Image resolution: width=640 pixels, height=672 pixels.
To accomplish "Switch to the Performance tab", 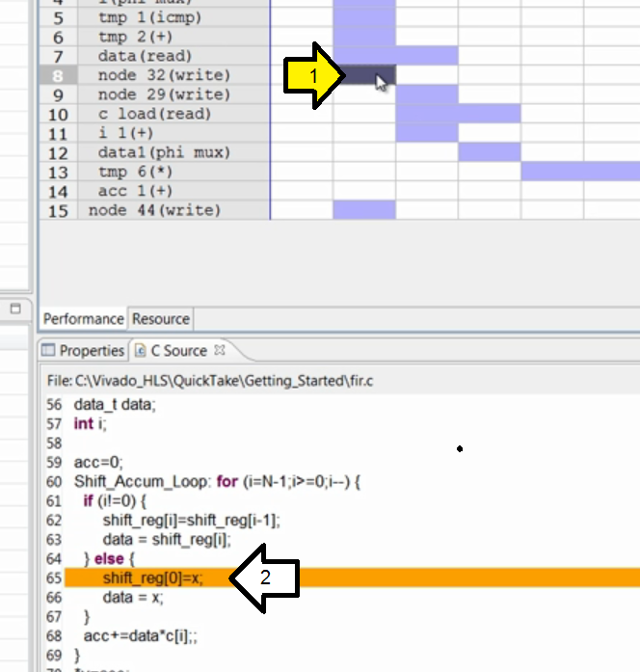I will pyautogui.click(x=83, y=319).
